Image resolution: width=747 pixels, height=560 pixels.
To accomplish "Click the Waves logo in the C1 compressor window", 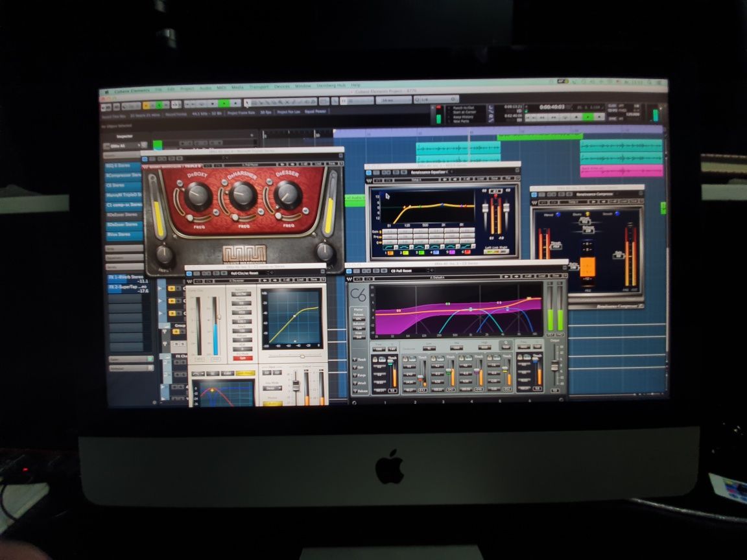I will 189,281.
